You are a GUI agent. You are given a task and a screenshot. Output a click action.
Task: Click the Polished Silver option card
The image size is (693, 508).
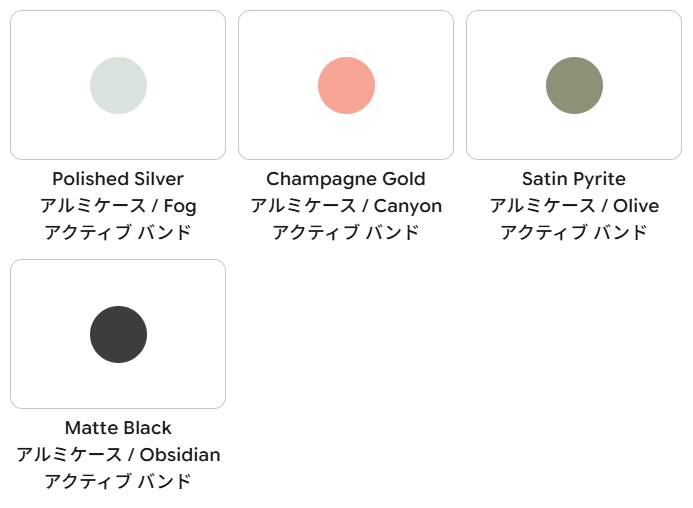(x=118, y=85)
